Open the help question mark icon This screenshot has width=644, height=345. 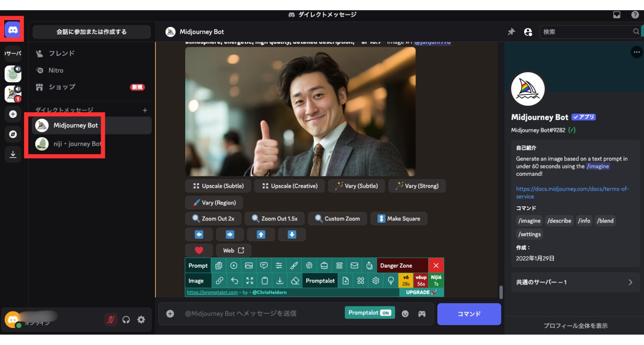(x=635, y=15)
